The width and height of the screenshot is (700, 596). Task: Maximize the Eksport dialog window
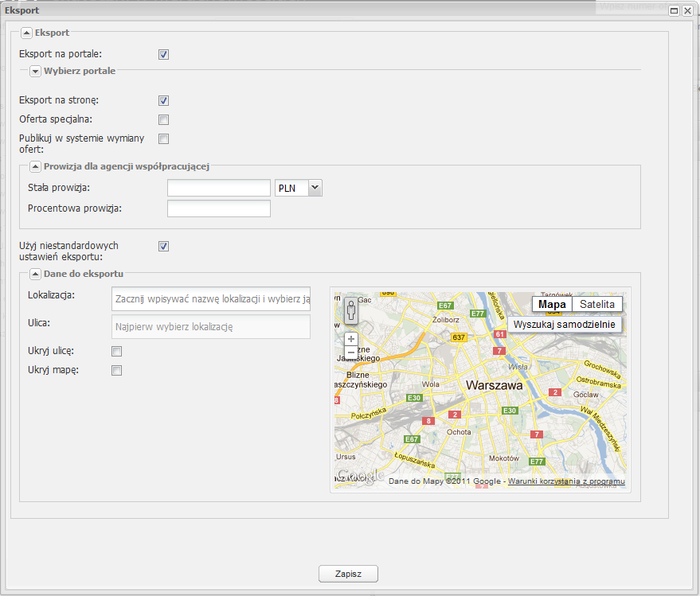674,10
